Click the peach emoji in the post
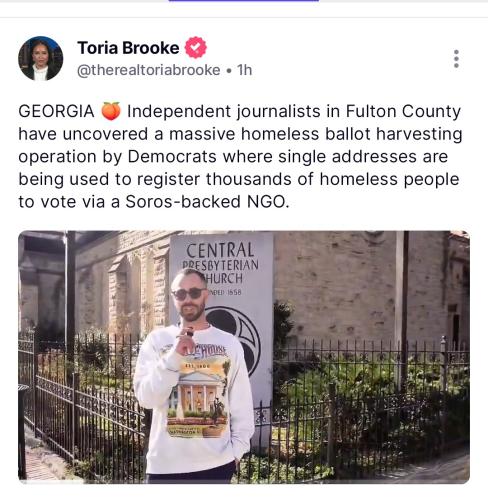 [x=111, y=111]
